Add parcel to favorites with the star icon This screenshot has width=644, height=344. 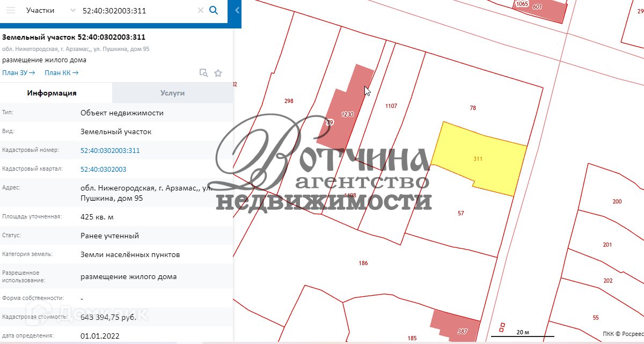218,73
